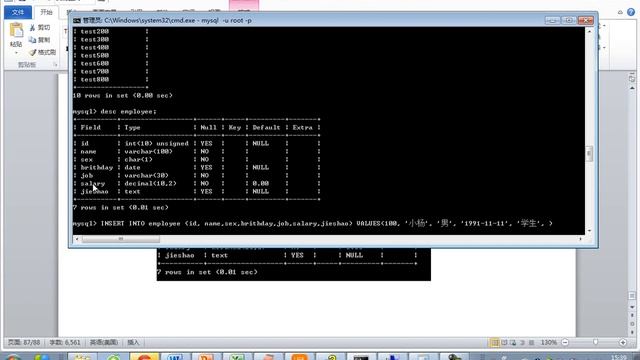The image size is (640, 360).
Task: Click the 'Extra' column header text
Action: tap(302, 127)
